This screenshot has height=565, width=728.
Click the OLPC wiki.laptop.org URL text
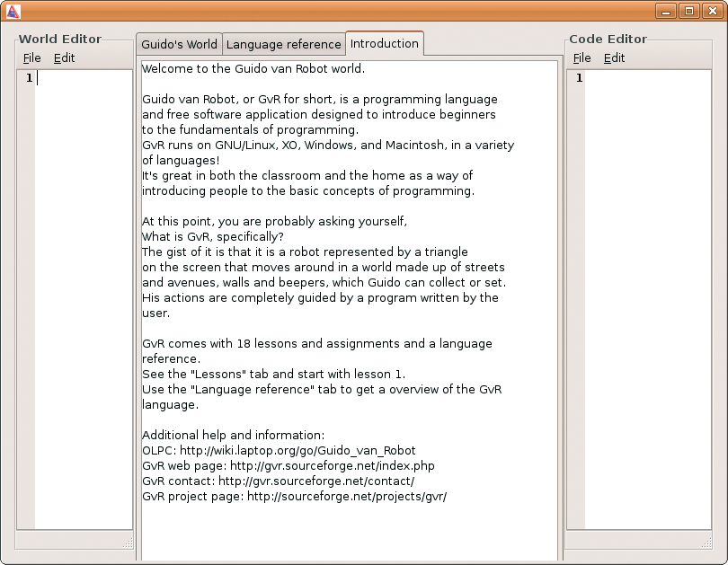click(x=297, y=450)
